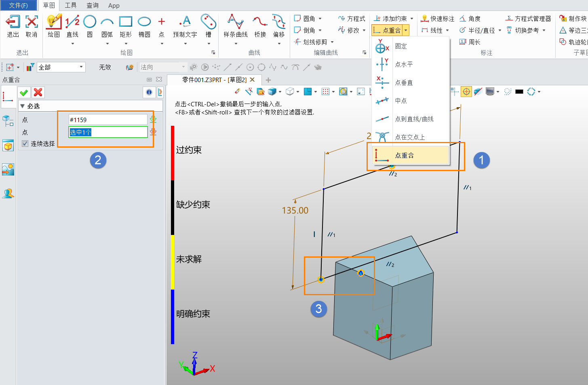Screen dimensions: 588x385
Task: Choose 点重合 from constraint menu
Action: (x=410, y=155)
